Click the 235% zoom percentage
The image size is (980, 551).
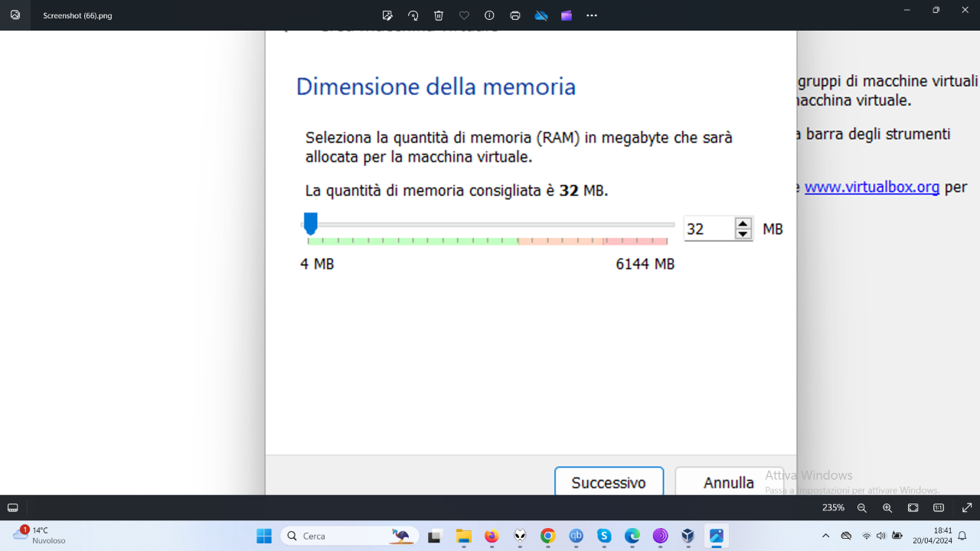pos(833,508)
